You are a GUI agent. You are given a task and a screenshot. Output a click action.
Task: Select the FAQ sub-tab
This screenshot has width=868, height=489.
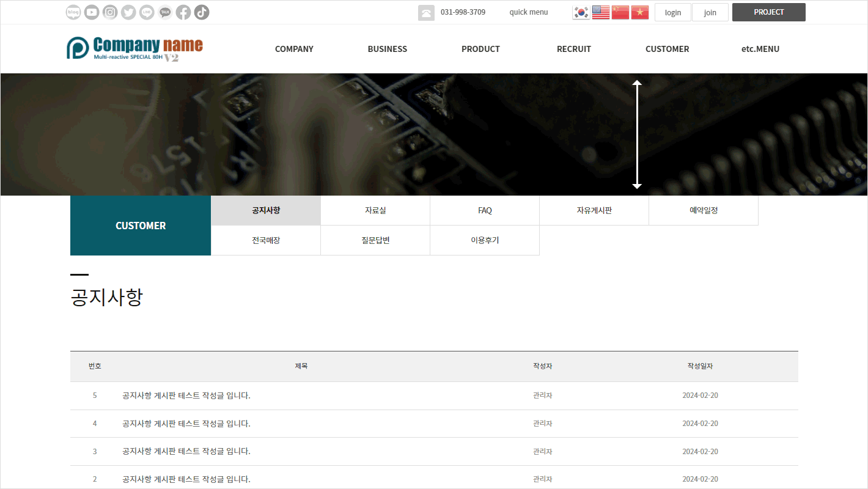[485, 210]
